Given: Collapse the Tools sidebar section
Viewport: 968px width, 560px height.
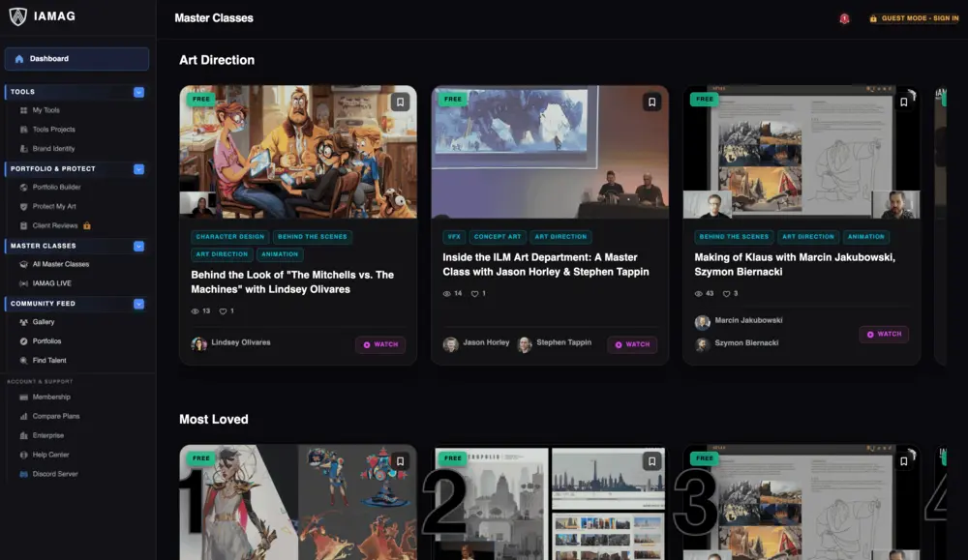Looking at the screenshot, I should pos(138,92).
